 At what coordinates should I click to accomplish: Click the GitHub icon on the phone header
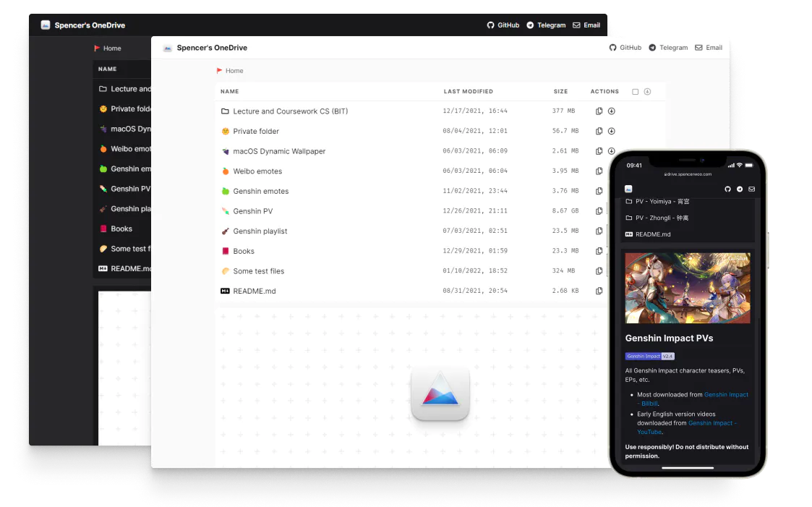728,189
